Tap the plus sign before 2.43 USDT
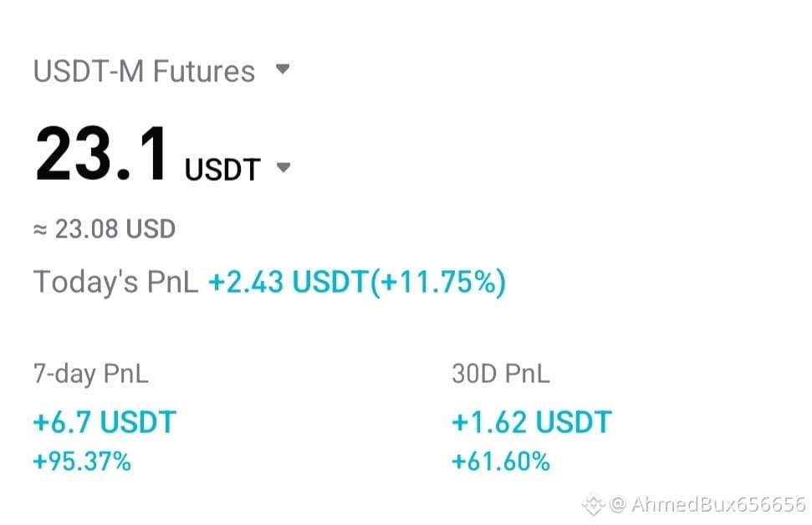This screenshot has height=525, width=812. click(217, 283)
